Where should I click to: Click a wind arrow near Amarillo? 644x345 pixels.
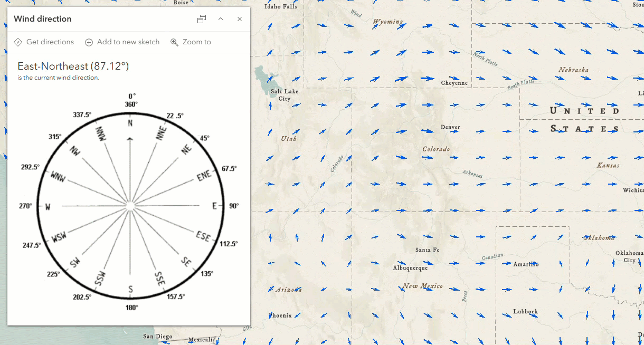(506, 263)
